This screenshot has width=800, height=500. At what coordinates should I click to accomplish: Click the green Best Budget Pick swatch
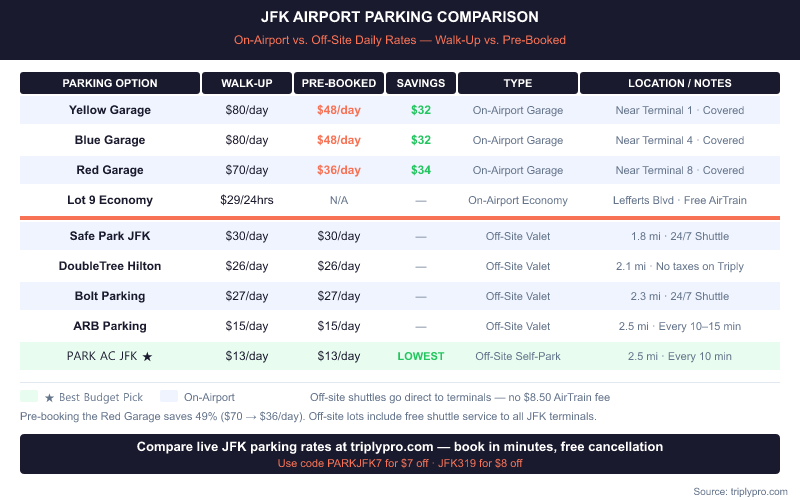pos(29,397)
